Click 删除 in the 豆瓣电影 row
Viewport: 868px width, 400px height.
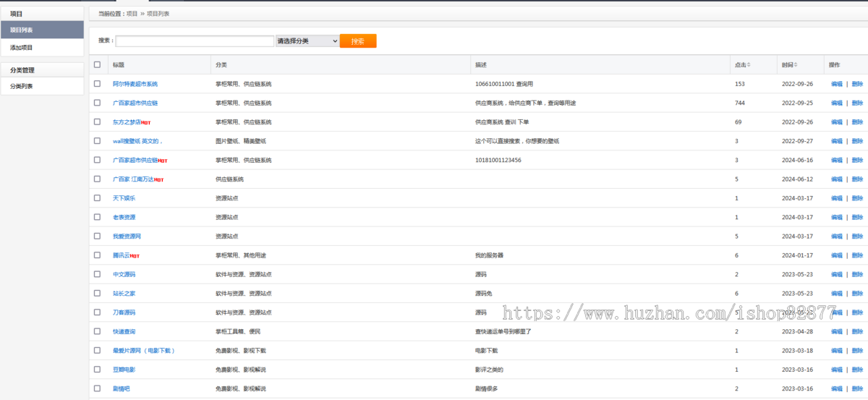tap(857, 370)
